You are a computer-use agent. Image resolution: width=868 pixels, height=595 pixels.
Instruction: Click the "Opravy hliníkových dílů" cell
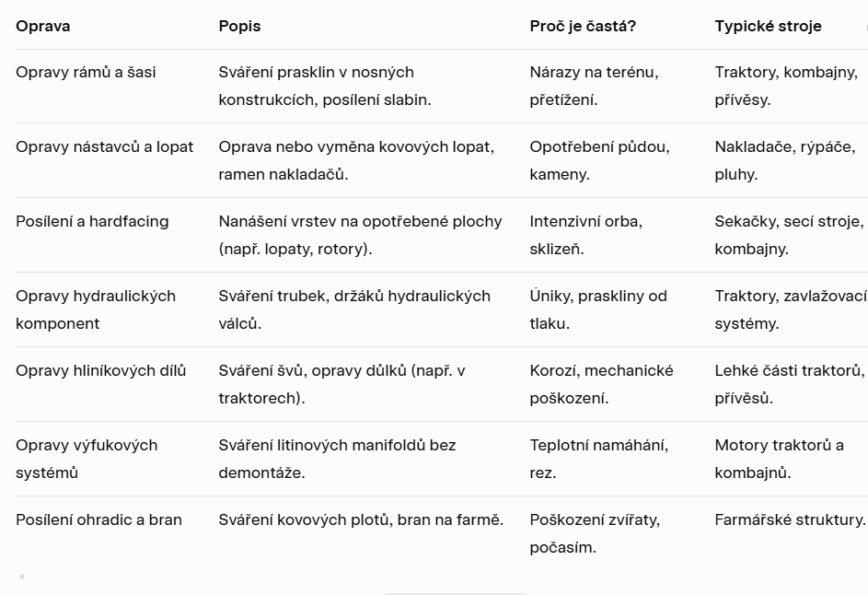(100, 370)
